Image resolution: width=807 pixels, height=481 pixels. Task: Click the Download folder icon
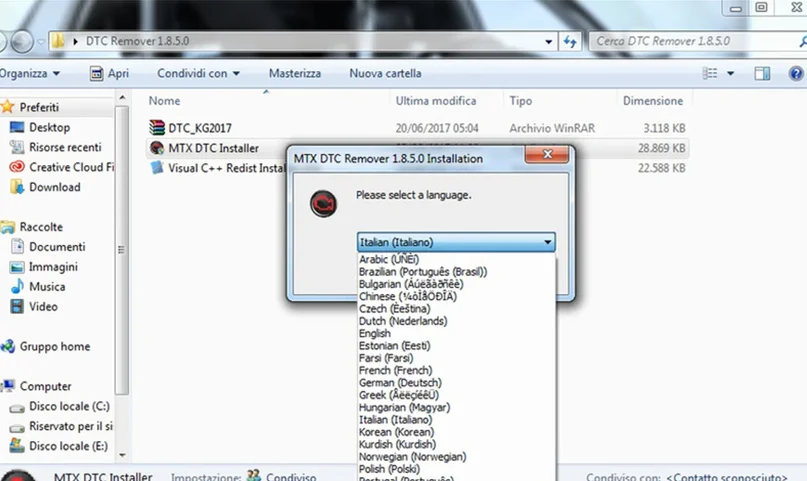pos(17,187)
